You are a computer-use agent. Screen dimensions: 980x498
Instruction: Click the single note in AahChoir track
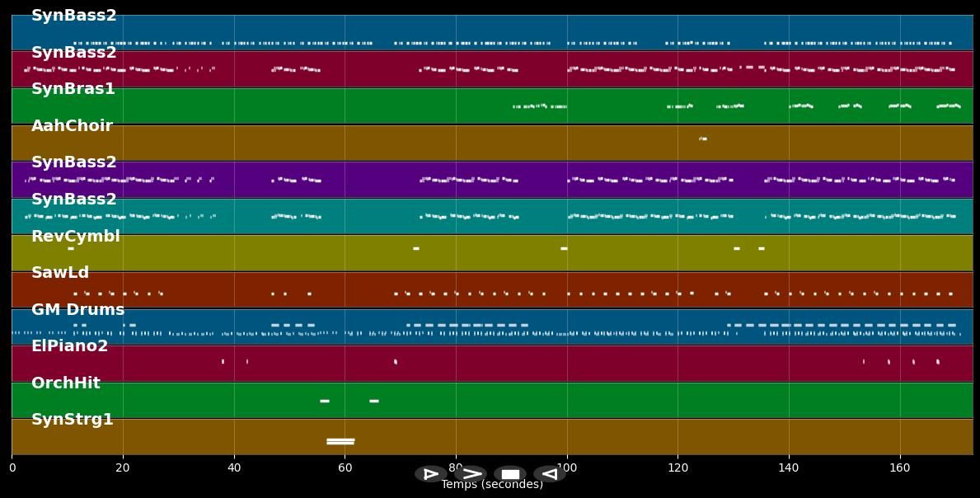click(703, 139)
